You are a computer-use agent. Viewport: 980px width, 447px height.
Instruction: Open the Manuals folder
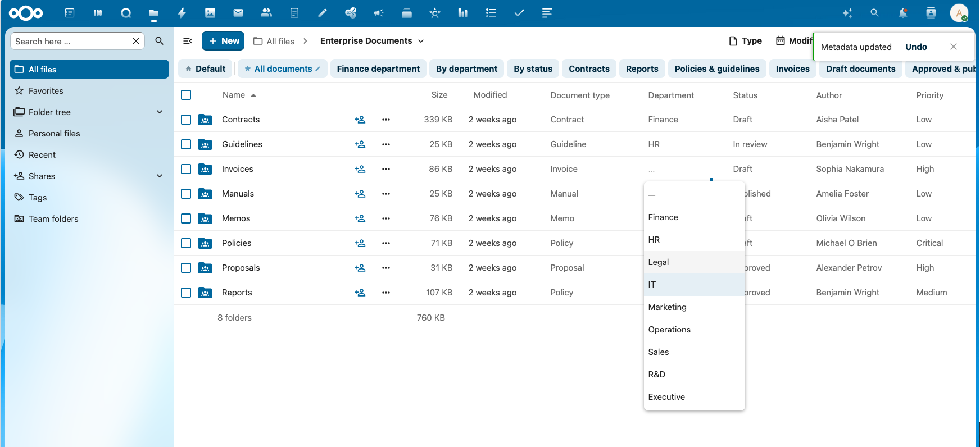(x=238, y=194)
